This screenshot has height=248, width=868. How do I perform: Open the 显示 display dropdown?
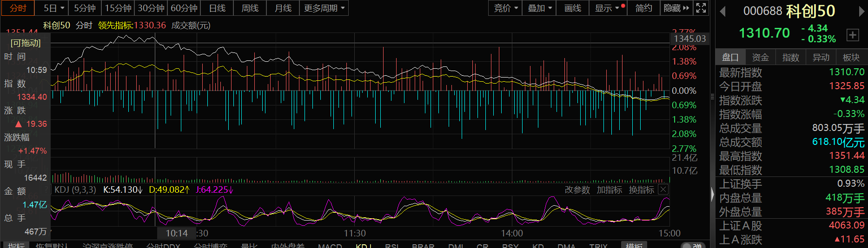tap(607, 8)
